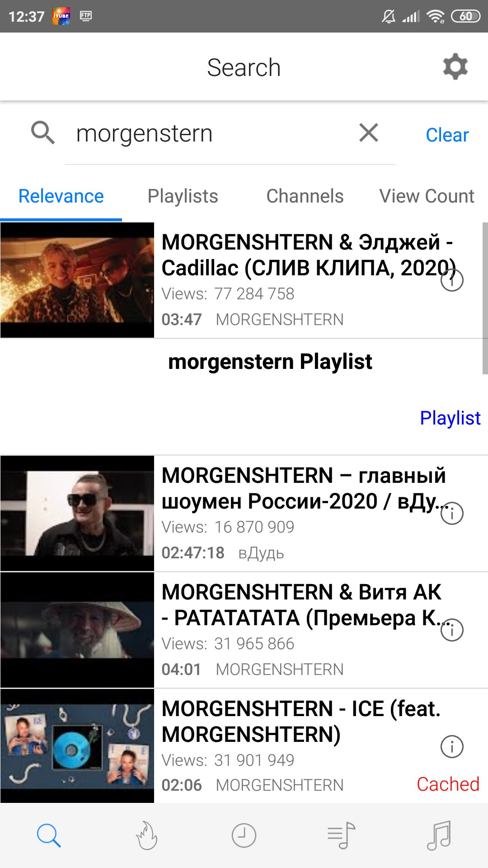Switch to the Playlists tab
Viewport: 488px width, 868px height.
pos(183,196)
